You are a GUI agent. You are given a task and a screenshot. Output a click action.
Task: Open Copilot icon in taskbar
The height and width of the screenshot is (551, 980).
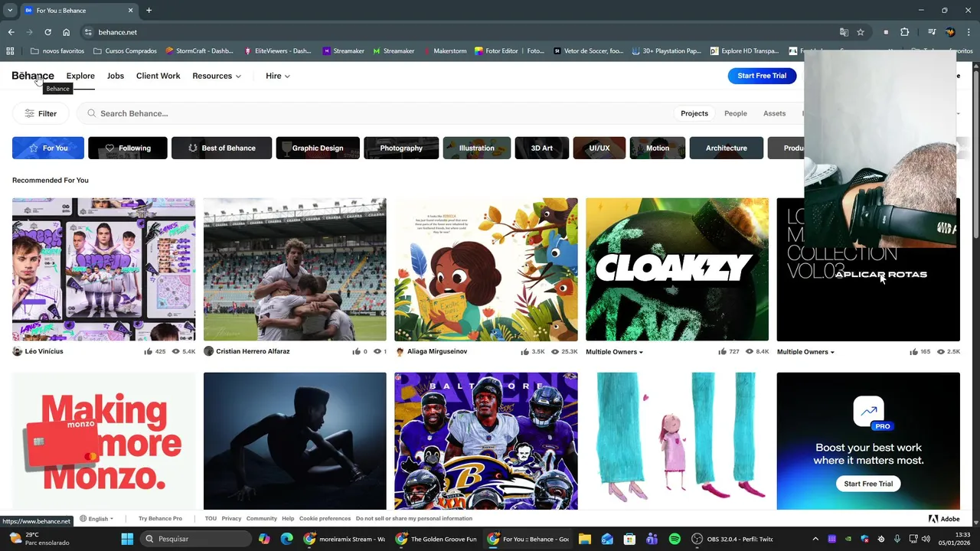point(264,539)
